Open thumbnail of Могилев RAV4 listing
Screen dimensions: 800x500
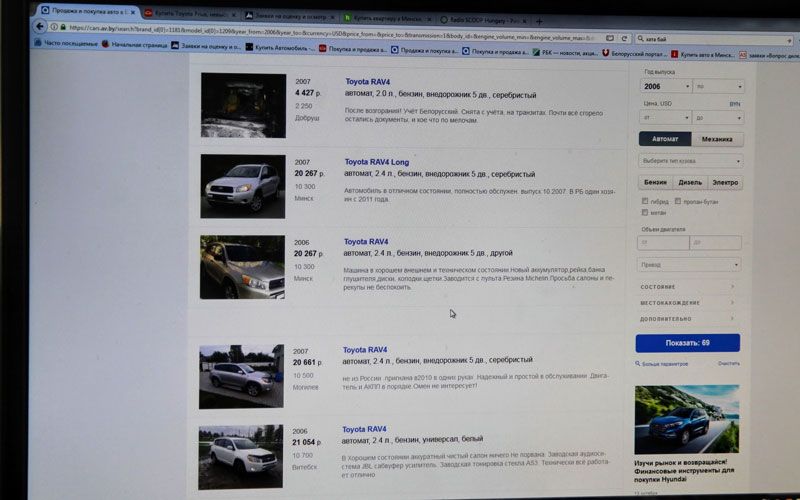pyautogui.click(x=241, y=377)
